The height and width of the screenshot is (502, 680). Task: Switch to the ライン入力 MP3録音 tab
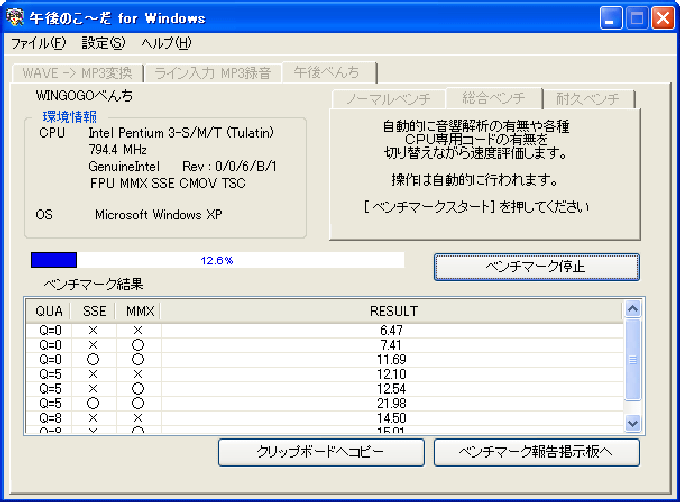212,73
